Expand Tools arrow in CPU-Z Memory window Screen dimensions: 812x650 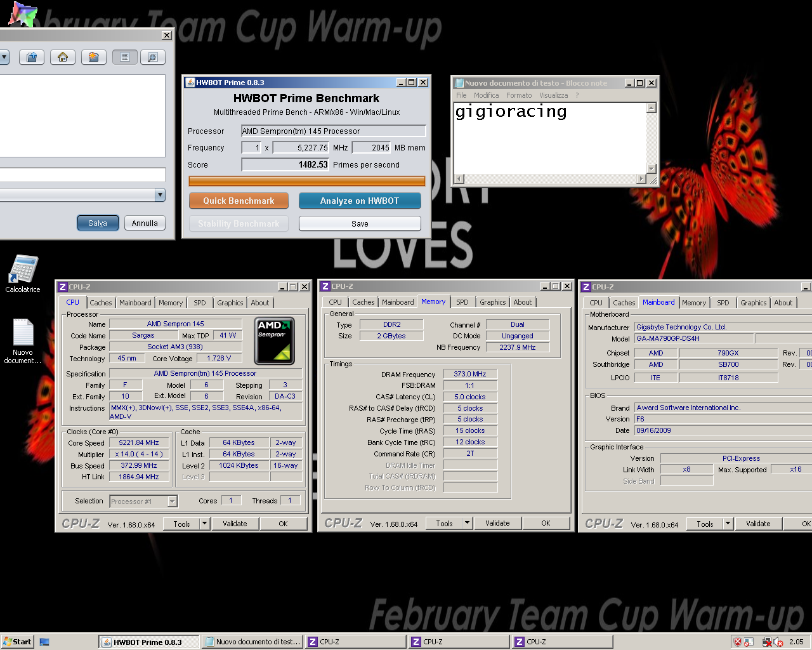coord(467,523)
